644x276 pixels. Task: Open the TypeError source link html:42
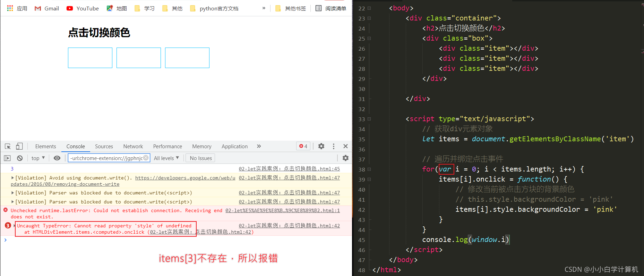click(289, 226)
